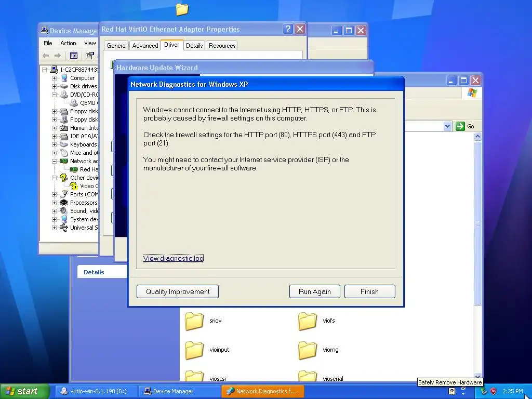Open the viofs folder
532x399 pixels.
(308, 321)
